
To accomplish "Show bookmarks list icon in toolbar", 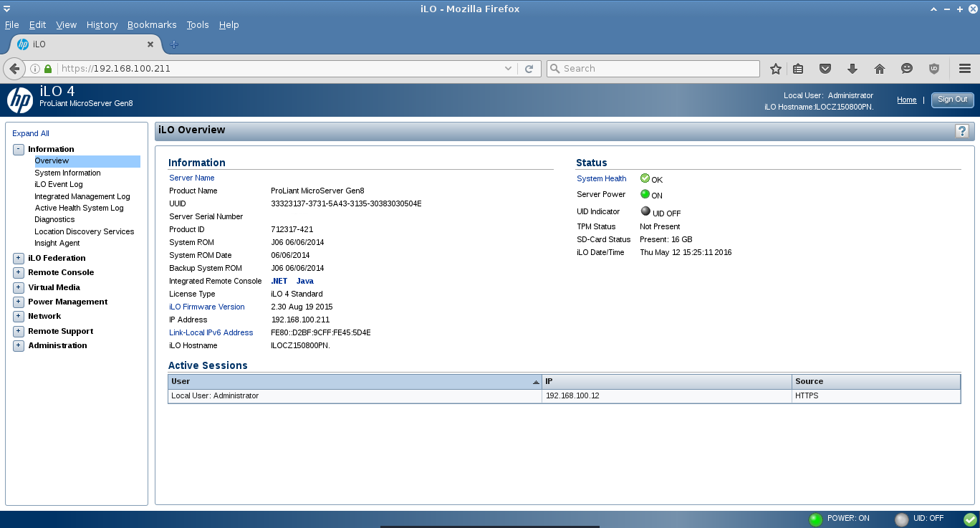I will (x=798, y=69).
